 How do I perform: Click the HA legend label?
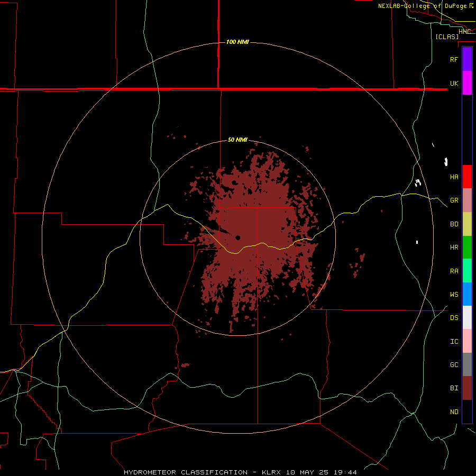point(454,177)
